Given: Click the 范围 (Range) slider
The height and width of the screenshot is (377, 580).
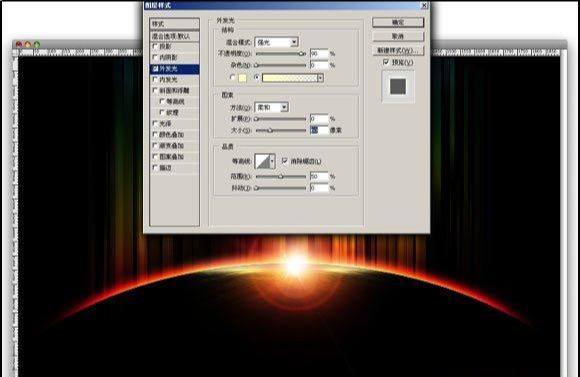Looking at the screenshot, I should pyautogui.click(x=281, y=176).
